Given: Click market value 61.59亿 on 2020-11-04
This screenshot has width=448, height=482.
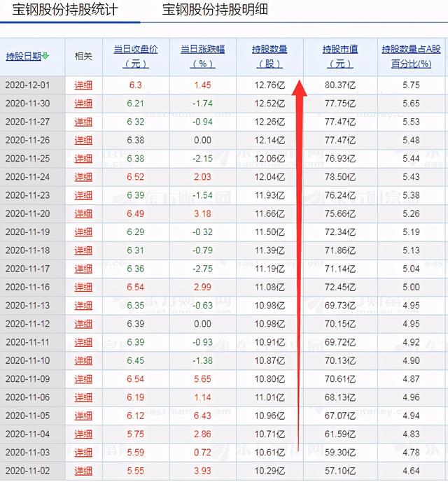Looking at the screenshot, I should 340,434.
